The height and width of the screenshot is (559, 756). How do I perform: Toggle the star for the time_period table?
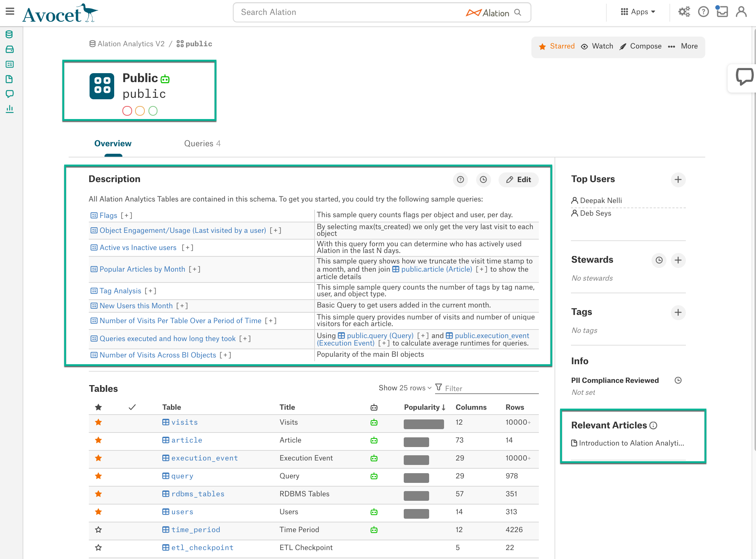(x=99, y=530)
